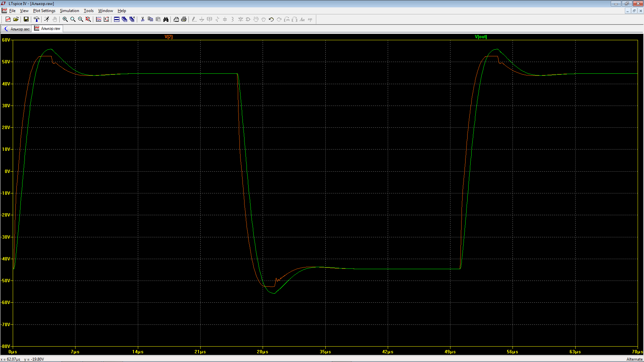Click the Open file folder icon
Screen dimensions: 644x362
tap(16, 19)
